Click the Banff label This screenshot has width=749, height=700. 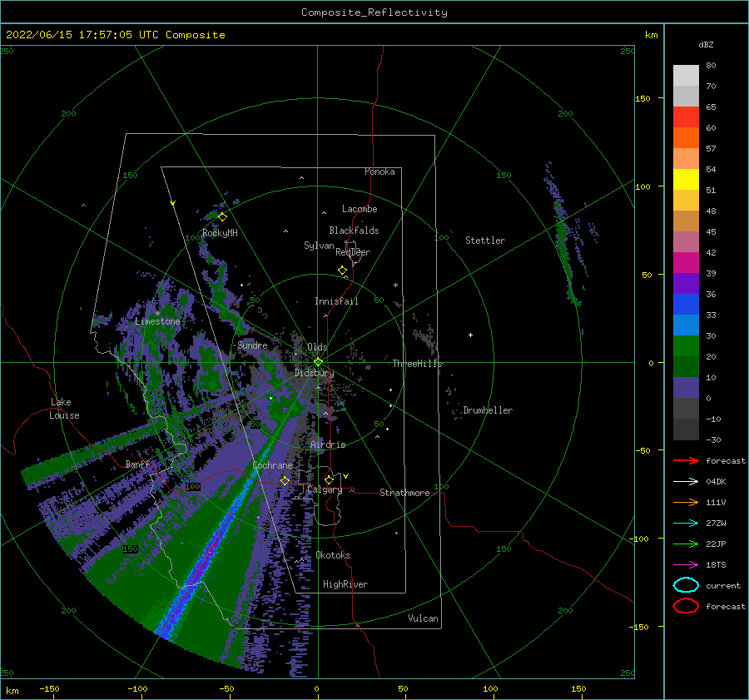(137, 464)
